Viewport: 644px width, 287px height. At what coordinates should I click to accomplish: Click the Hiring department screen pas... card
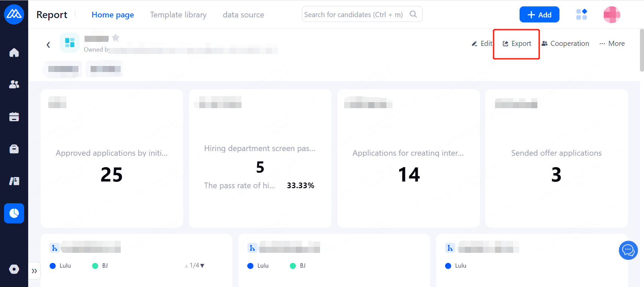(x=260, y=158)
